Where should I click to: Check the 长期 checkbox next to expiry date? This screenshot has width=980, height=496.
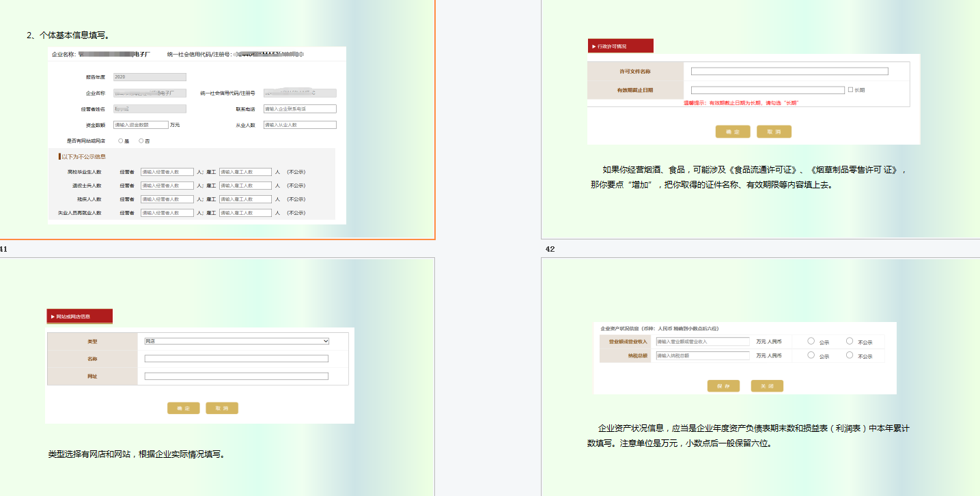pos(851,90)
